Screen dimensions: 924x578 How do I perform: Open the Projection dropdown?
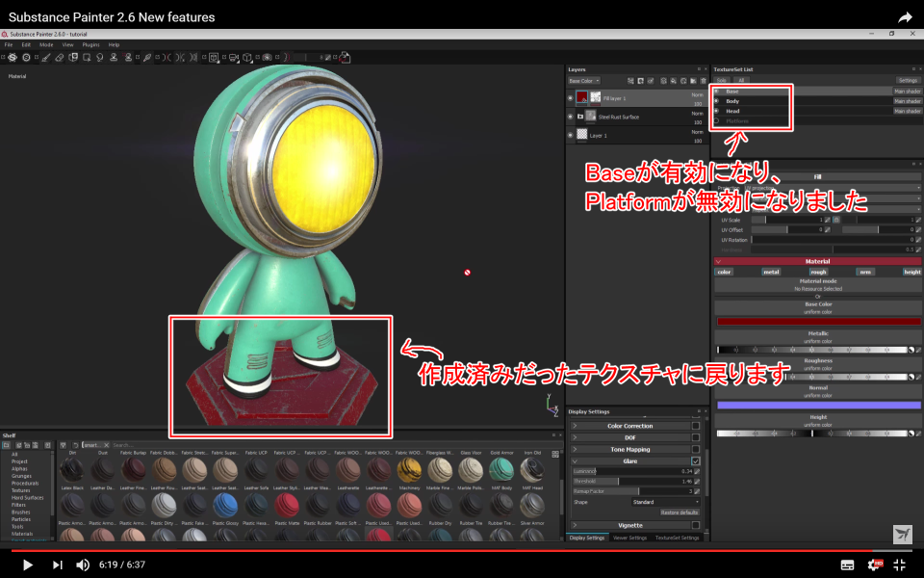tap(832, 188)
